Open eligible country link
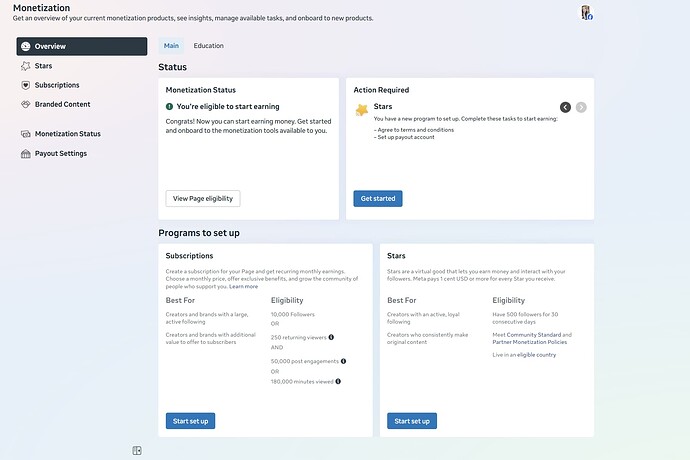This screenshot has height=460, width=690. click(x=536, y=355)
